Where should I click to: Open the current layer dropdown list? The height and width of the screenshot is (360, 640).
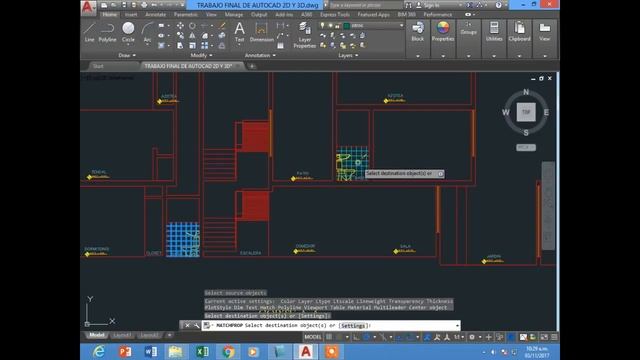[x=402, y=26]
